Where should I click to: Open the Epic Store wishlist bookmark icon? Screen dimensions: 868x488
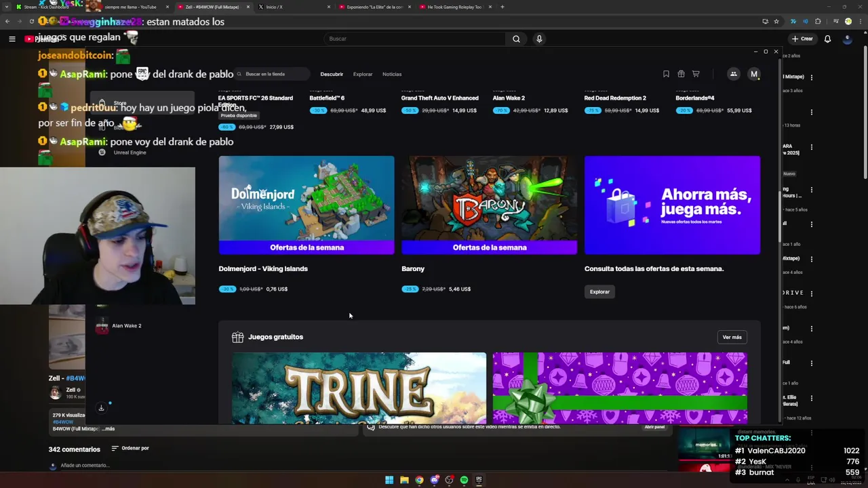point(666,74)
